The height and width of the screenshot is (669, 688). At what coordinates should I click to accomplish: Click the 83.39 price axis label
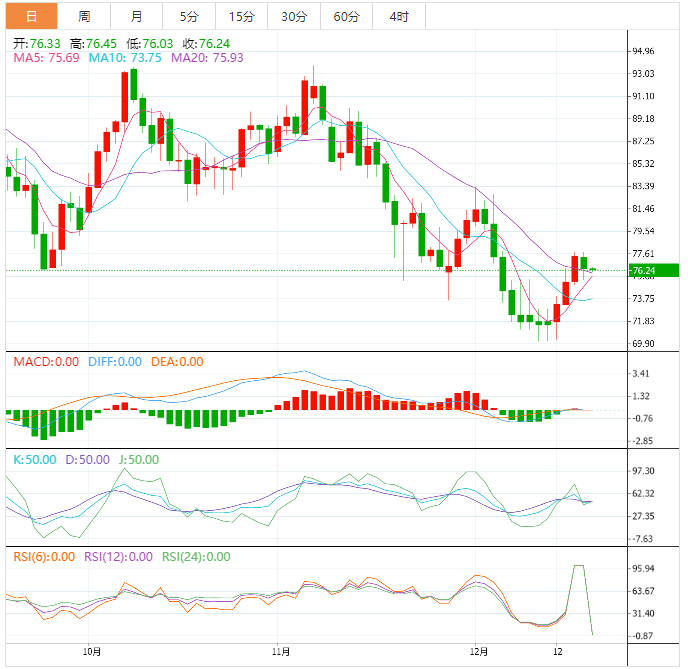(x=643, y=186)
